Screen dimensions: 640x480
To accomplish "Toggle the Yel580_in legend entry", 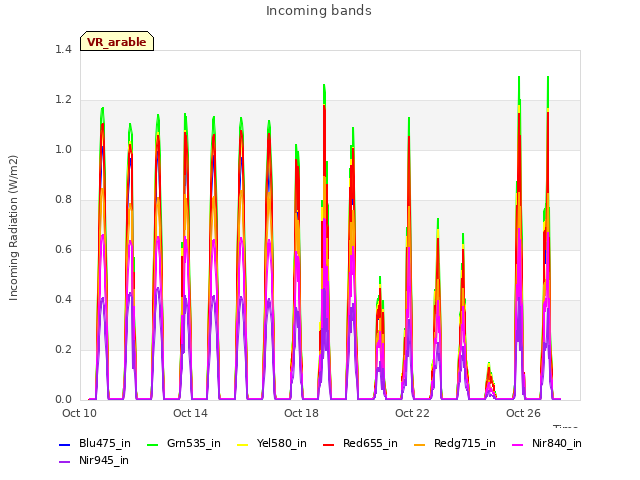I will [x=272, y=443].
